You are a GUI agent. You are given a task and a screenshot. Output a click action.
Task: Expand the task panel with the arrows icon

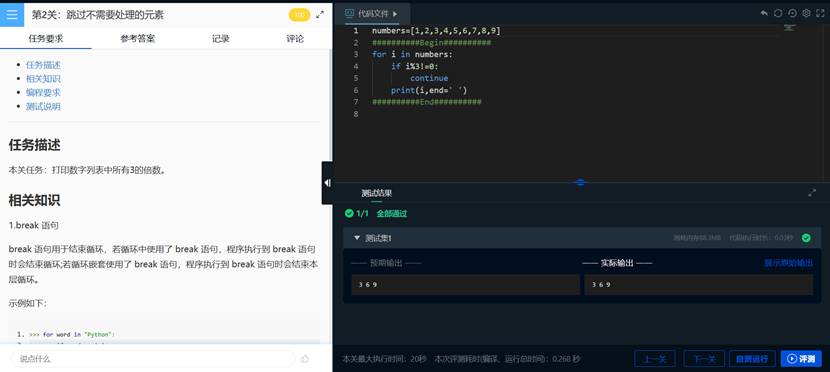tap(320, 15)
